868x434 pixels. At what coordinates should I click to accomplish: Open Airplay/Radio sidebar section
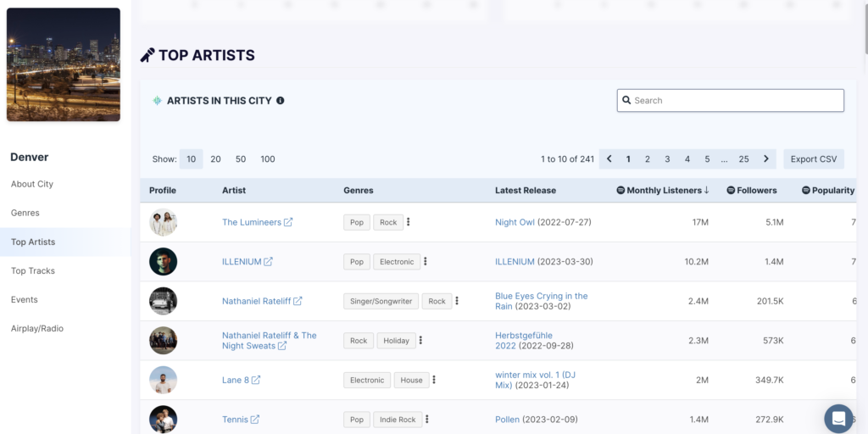point(37,328)
